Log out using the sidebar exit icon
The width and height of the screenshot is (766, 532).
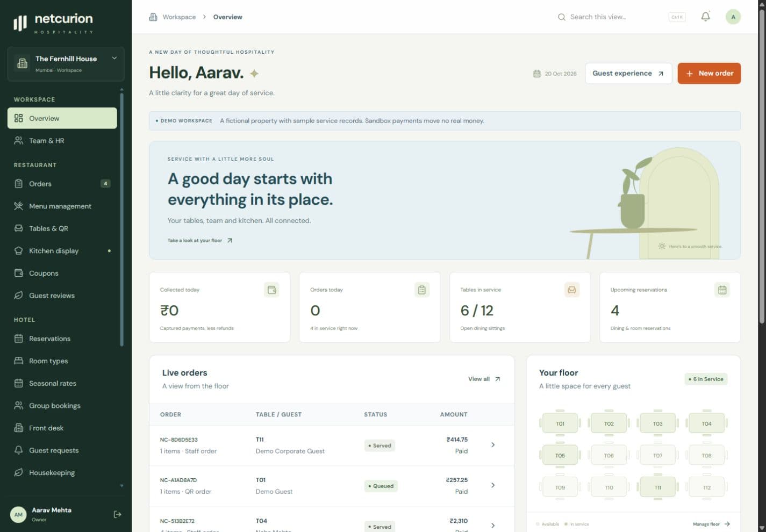[117, 514]
